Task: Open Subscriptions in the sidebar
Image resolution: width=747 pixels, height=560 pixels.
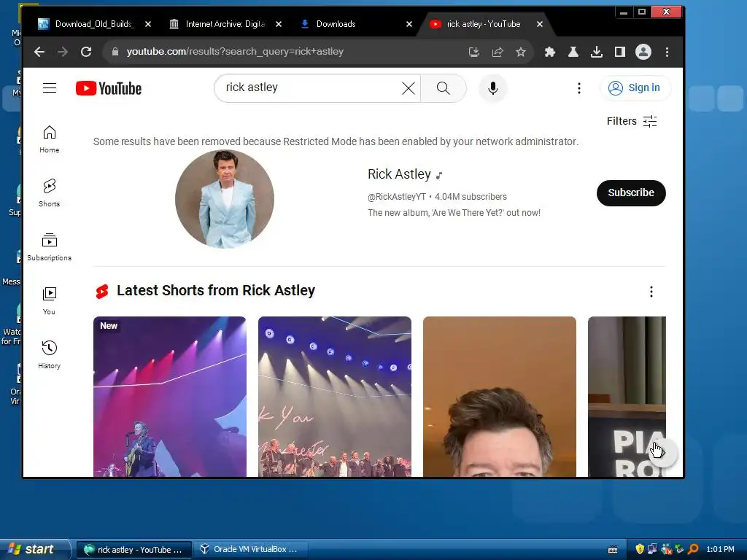Action: click(x=50, y=246)
